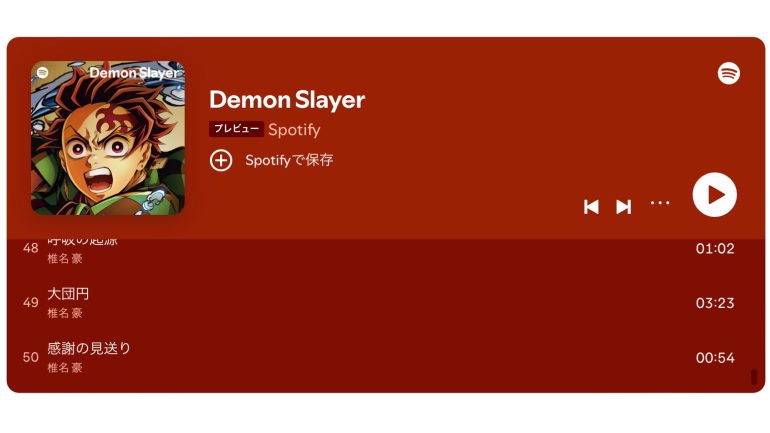Open artist 椎名豪 under 大団円

pyautogui.click(x=64, y=313)
